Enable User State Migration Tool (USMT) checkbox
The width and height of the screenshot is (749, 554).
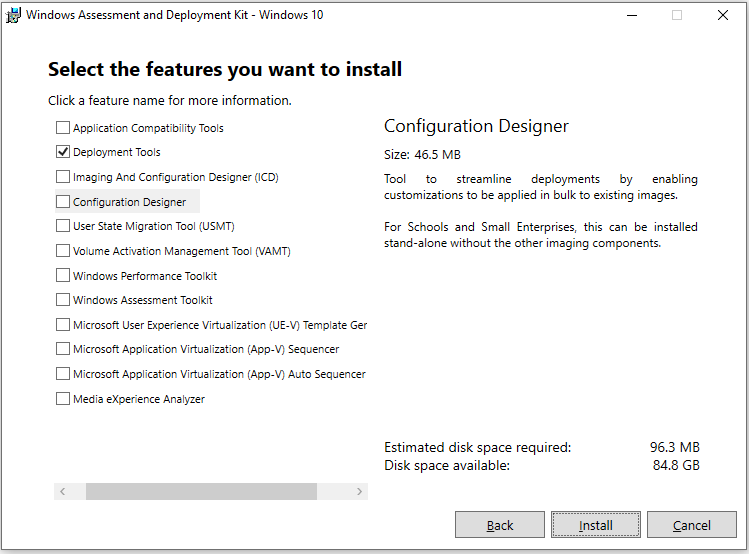63,226
